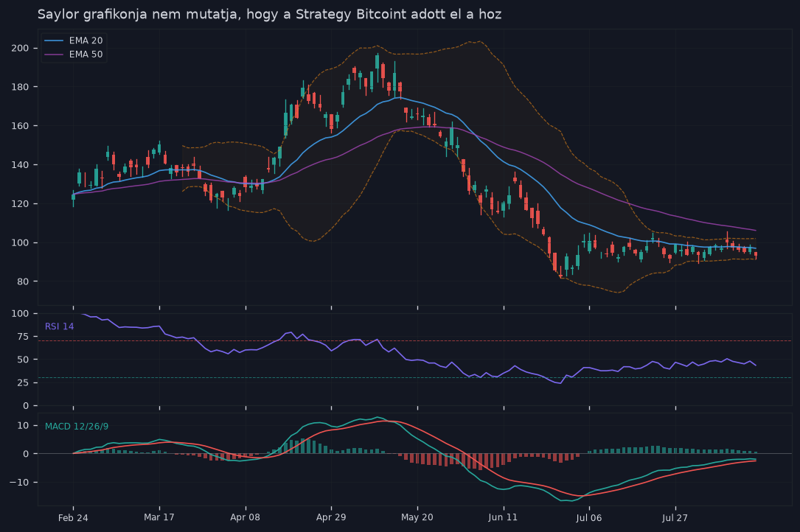Select the Mar 17 date axis label

(159, 517)
